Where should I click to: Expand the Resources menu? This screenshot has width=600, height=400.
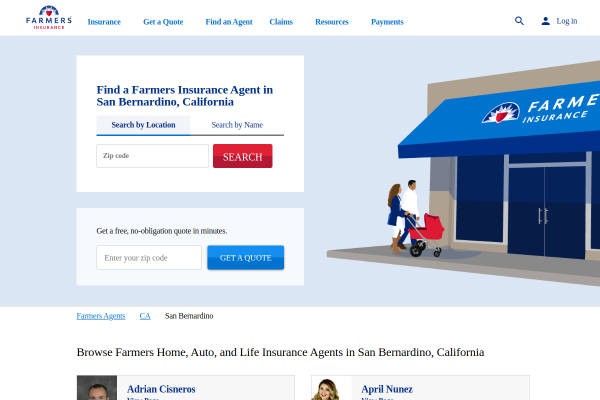tap(332, 22)
